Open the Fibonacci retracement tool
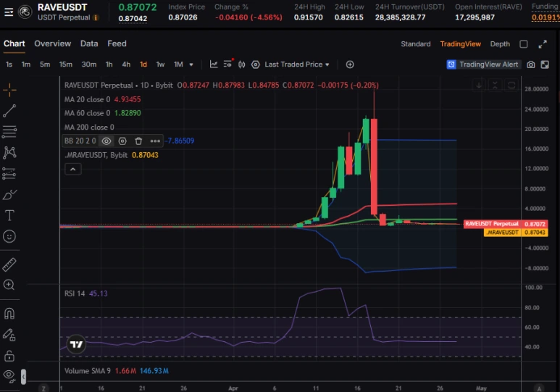Image resolution: width=560 pixels, height=392 pixels. point(9,131)
